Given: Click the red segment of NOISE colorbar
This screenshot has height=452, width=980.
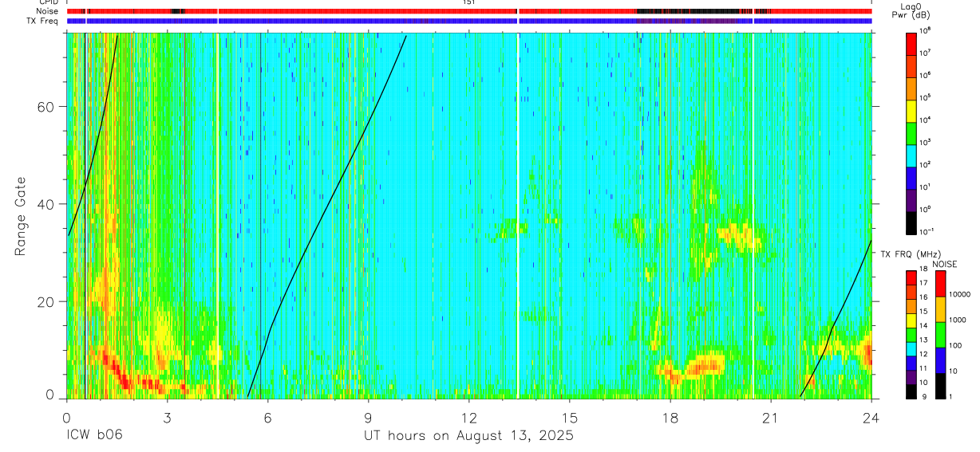Looking at the screenshot, I should coord(941,284).
